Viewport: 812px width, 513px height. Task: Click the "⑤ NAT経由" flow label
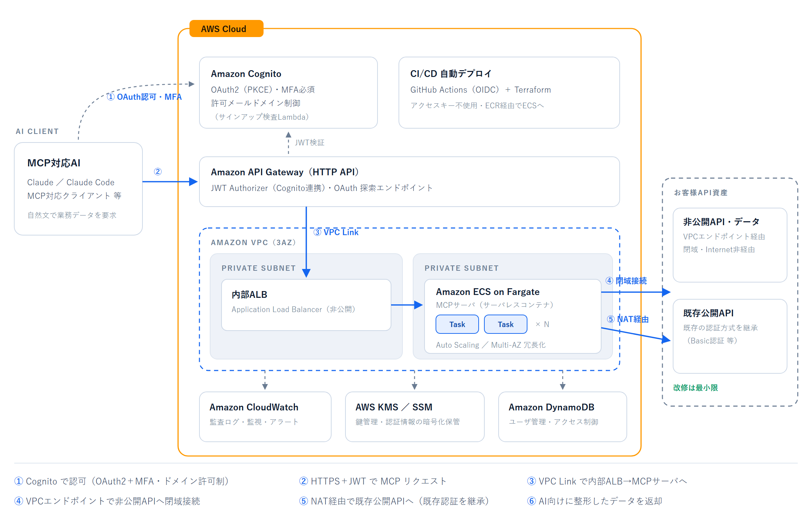pos(628,319)
